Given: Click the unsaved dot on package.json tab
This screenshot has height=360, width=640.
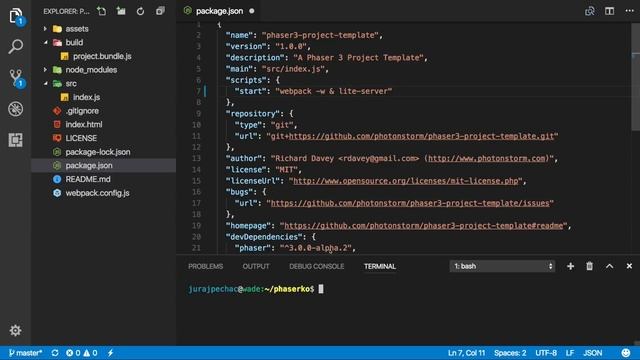Looking at the screenshot, I should point(251,11).
